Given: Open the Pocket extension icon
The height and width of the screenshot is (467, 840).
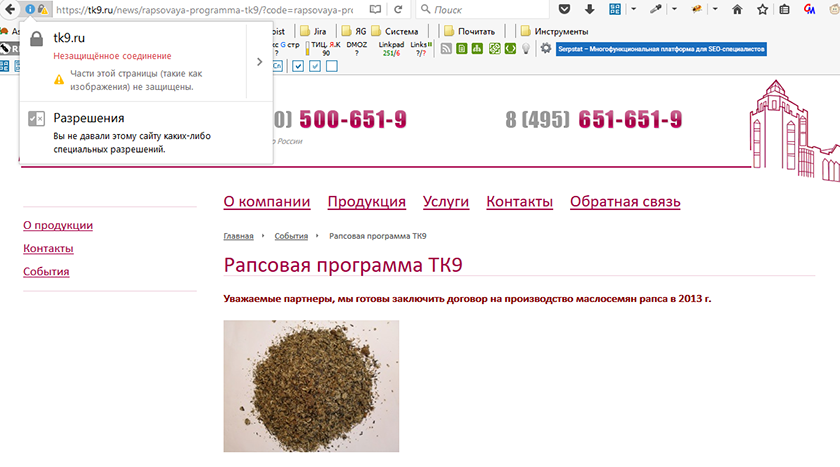Looking at the screenshot, I should pyautogui.click(x=564, y=9).
